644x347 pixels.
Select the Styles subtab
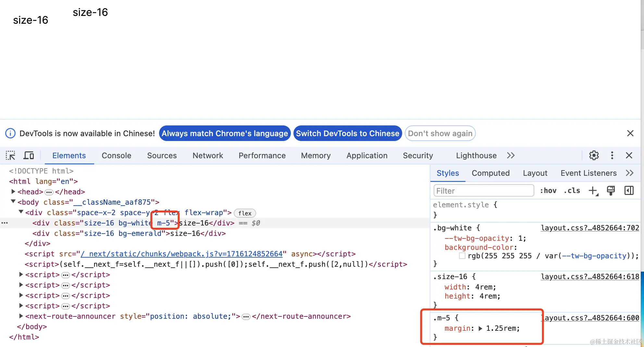coord(448,173)
